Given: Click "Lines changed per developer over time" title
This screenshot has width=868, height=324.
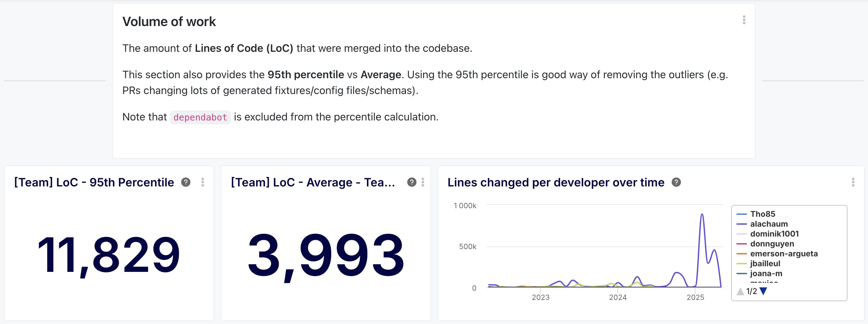Looking at the screenshot, I should pos(556,182).
